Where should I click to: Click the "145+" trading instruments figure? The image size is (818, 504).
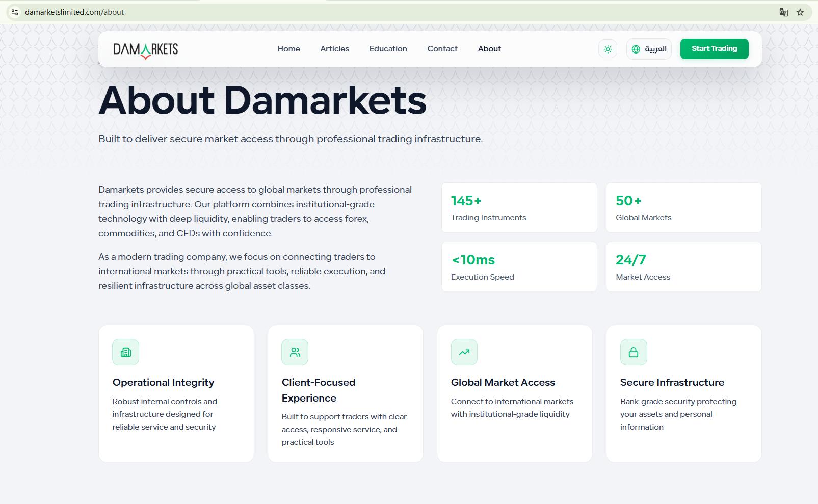click(x=466, y=201)
